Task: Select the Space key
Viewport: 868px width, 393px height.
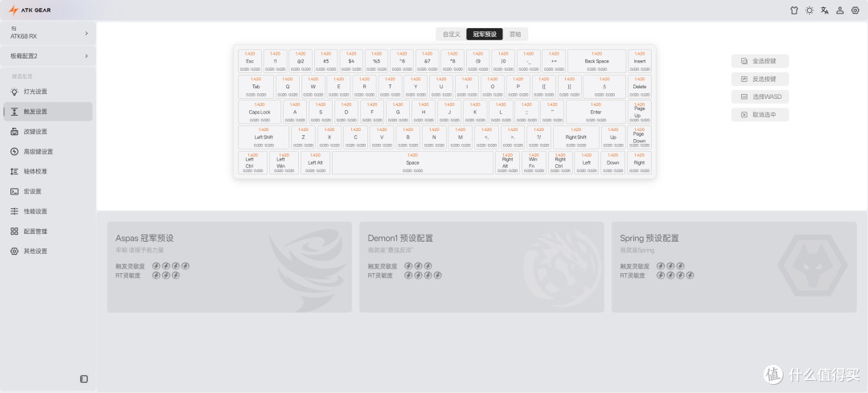Action: coord(412,162)
